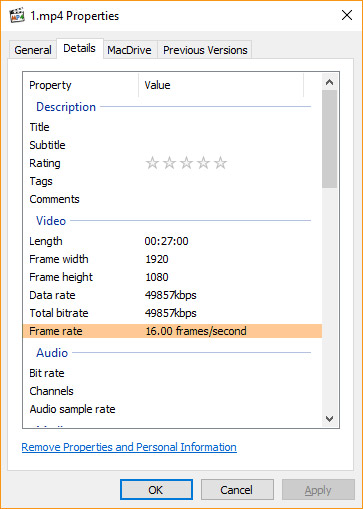Image resolution: width=363 pixels, height=509 pixels.
Task: Click the Audio section heading
Action: tap(52, 353)
